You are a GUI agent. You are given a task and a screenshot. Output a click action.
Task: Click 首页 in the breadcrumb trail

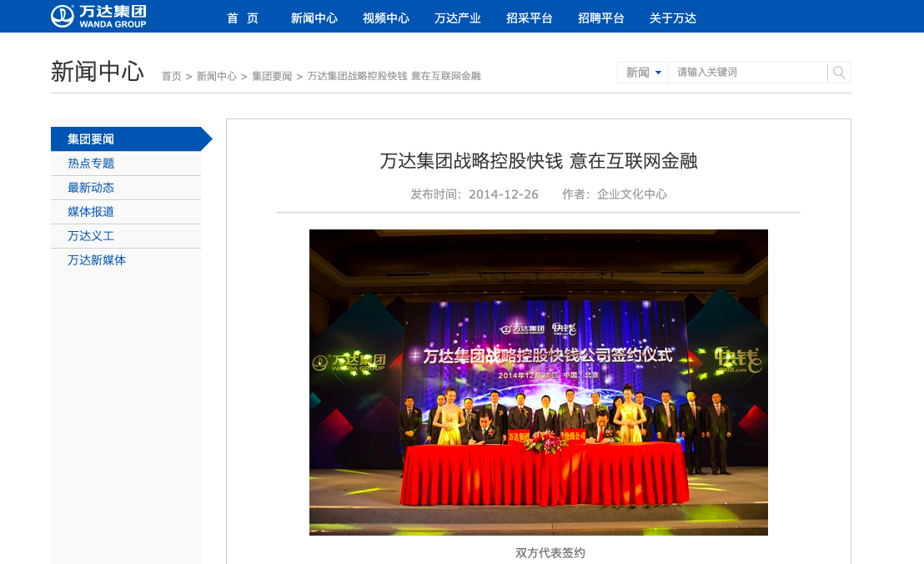click(172, 76)
